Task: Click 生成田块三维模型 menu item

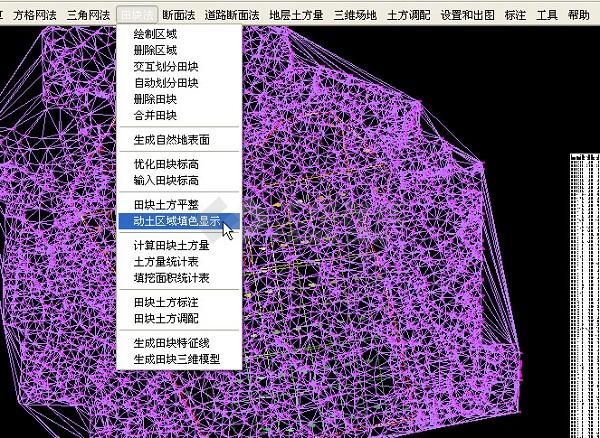Action: tap(178, 358)
